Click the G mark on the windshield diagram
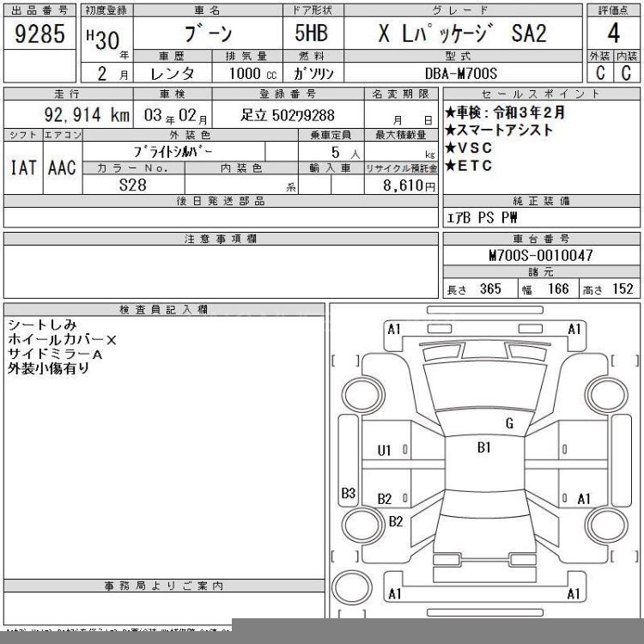 (509, 422)
